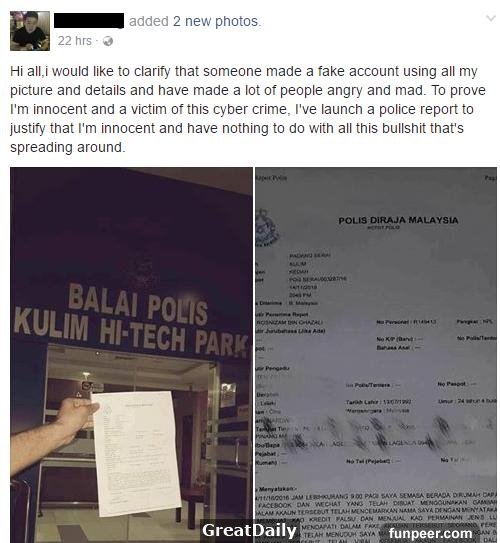Click the scribbled-out address area in report
This screenshot has height=543, width=500.
pyautogui.click(x=376, y=435)
